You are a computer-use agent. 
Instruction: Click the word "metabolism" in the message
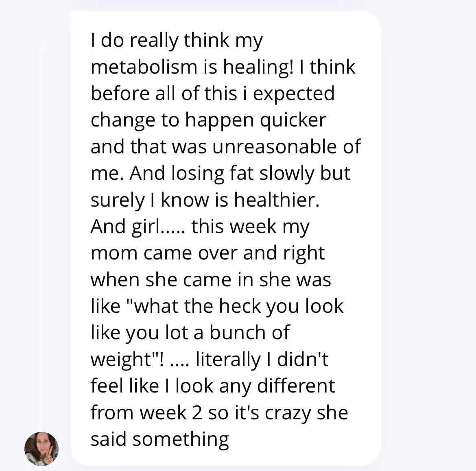coord(144,67)
